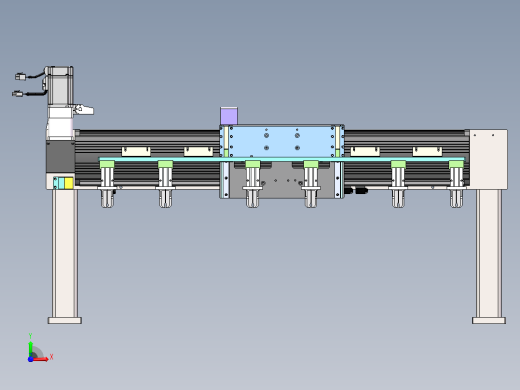Viewport: 520px width, 390px height.
Task: Select the leftmost cream sensor bracket
Action: [136, 151]
